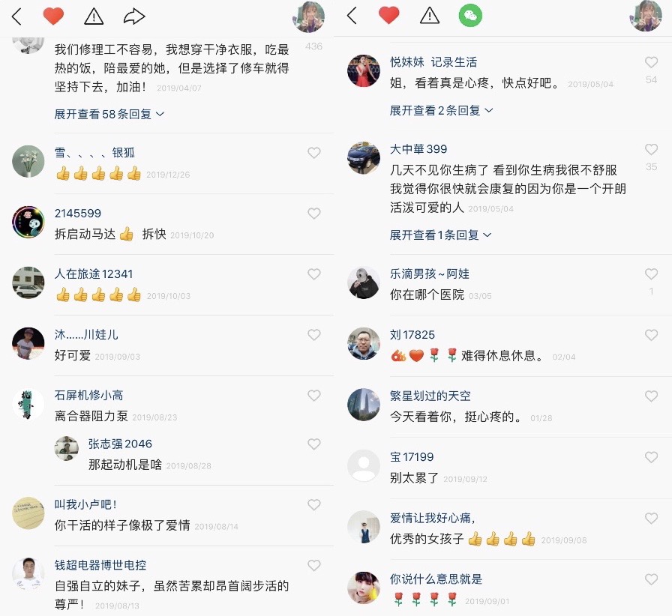Like the comment by 雪、、、、银狐

tap(314, 152)
